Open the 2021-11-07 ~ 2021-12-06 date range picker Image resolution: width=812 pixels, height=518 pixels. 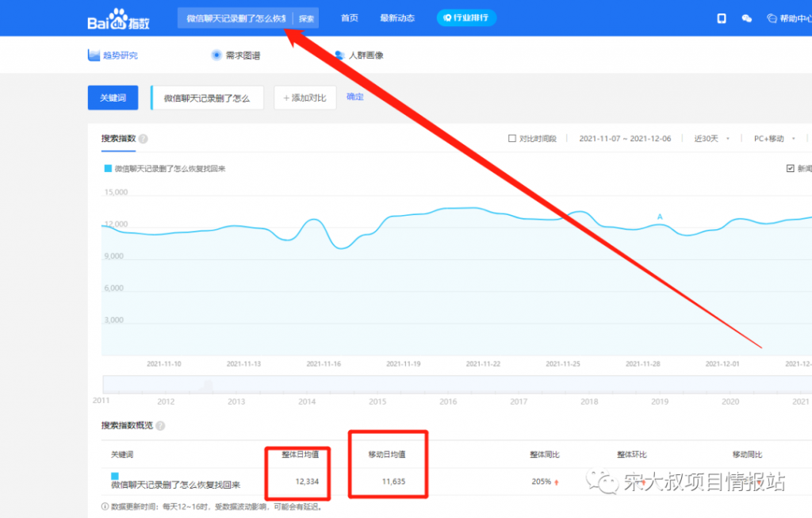click(625, 138)
